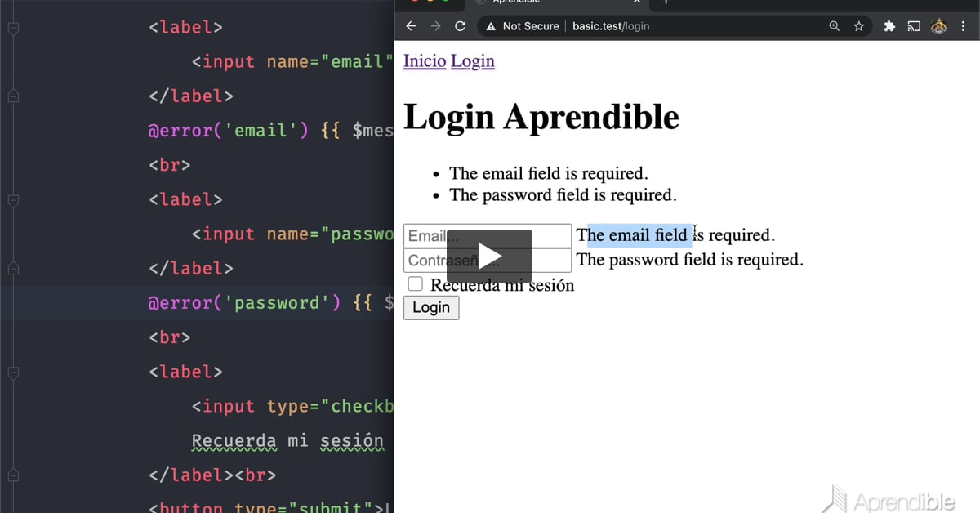
Task: Click the highlighted email error beside Email input
Action: point(675,235)
